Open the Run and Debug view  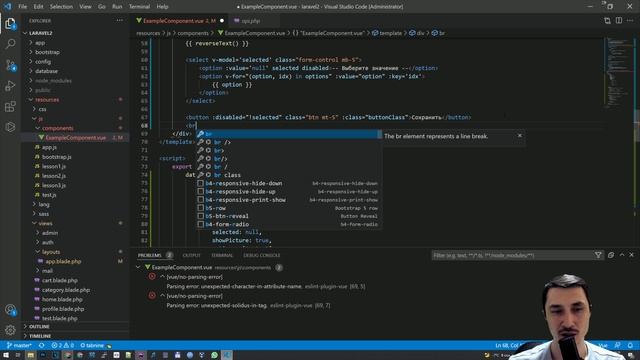point(10,86)
